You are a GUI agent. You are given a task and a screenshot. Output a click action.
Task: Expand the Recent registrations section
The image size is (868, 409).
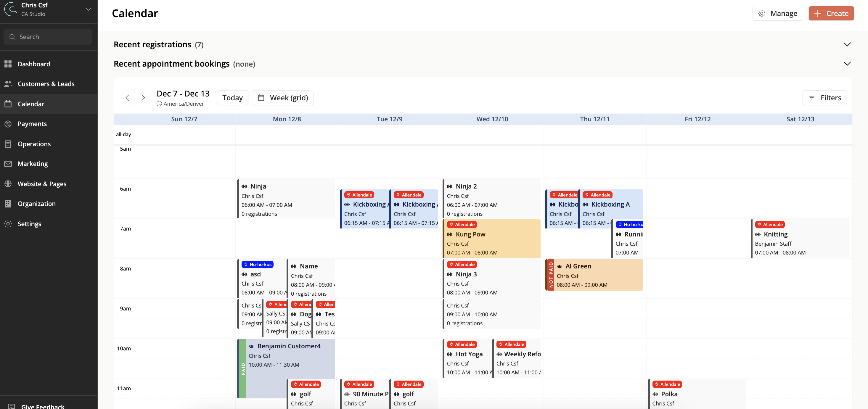tap(847, 44)
